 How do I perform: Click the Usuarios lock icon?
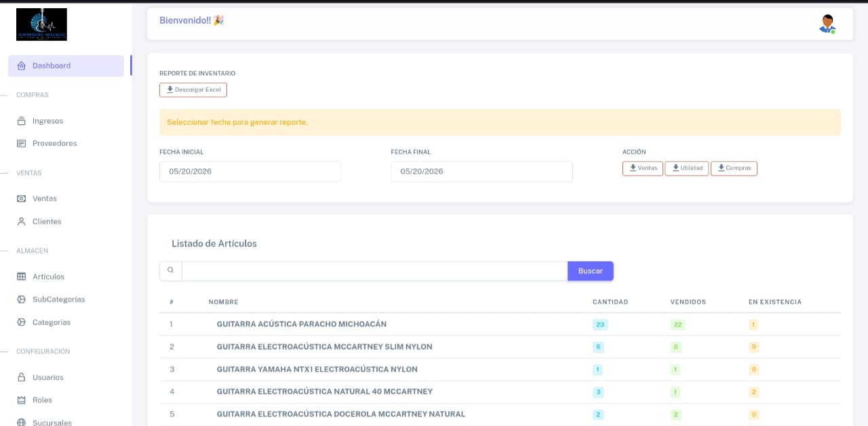[21, 377]
